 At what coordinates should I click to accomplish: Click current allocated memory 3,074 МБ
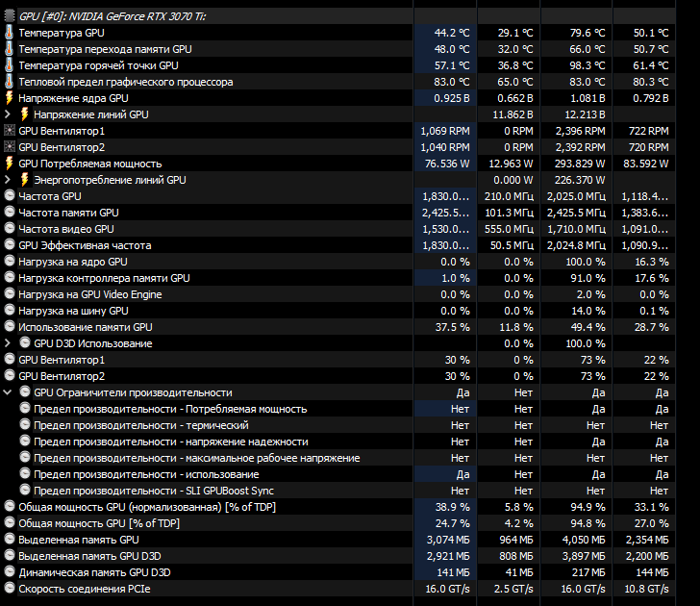(448, 540)
